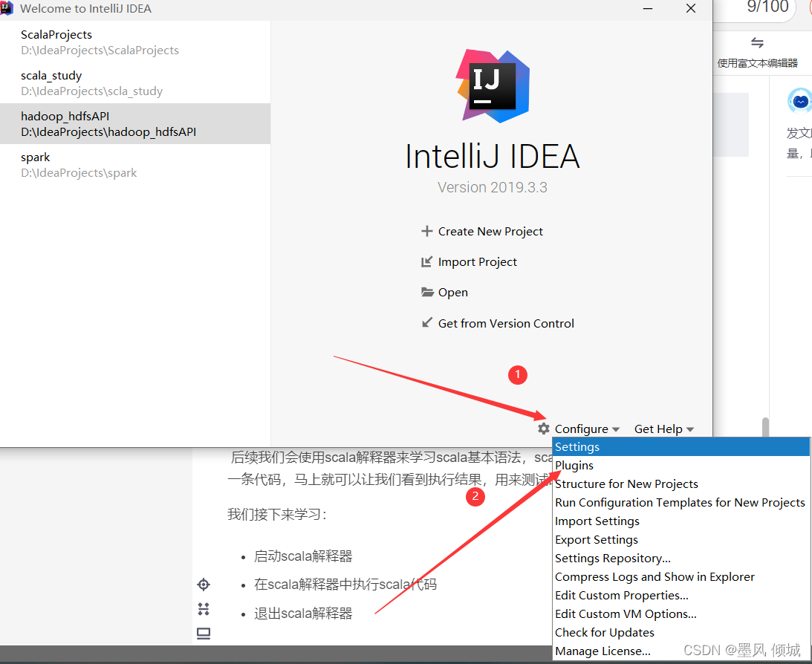The width and height of the screenshot is (812, 664).
Task: Click Create New Project
Action: pyautogui.click(x=490, y=231)
